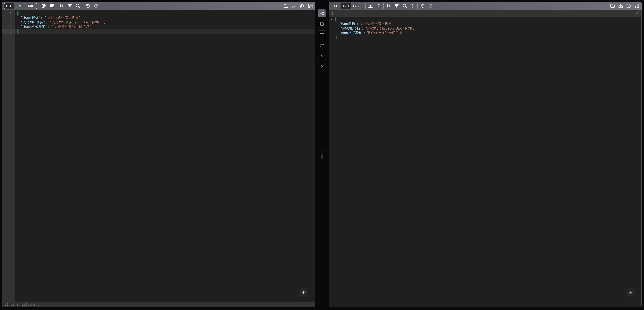Toggle fullscreen for left panel

pos(310,6)
